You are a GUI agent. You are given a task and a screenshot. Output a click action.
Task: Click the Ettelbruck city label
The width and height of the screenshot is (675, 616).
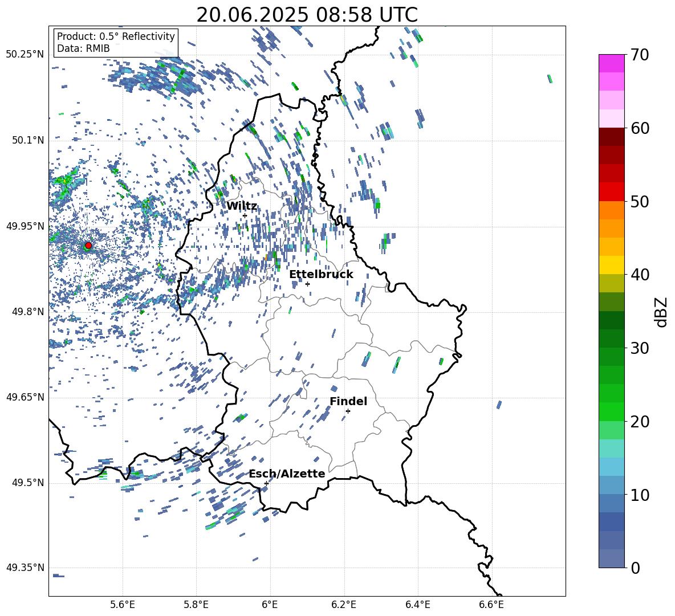321,275
